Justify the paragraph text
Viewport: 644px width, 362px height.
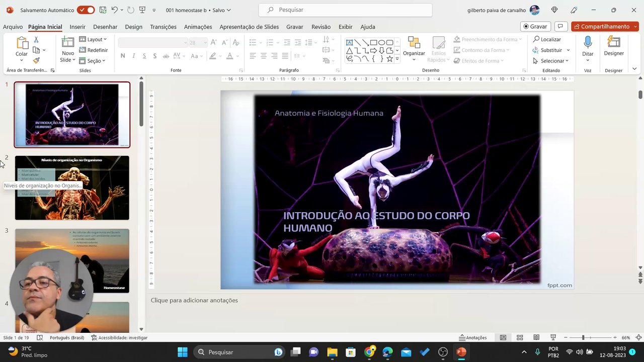[x=285, y=56]
